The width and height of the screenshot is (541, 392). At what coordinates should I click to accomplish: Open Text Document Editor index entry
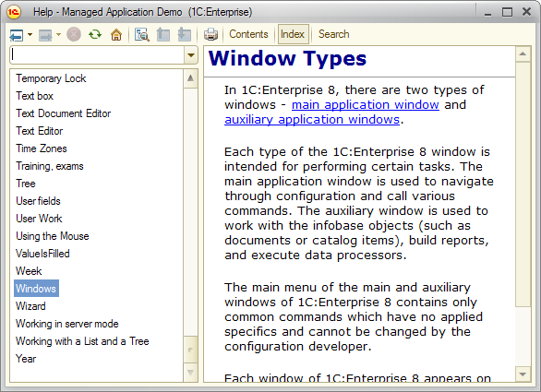pyautogui.click(x=63, y=113)
